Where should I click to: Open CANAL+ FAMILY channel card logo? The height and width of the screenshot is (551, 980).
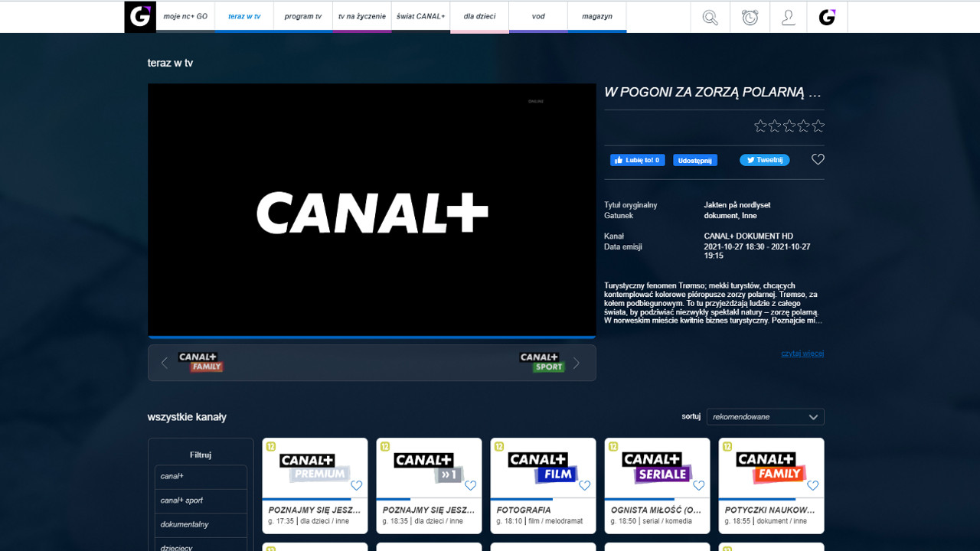coord(771,468)
